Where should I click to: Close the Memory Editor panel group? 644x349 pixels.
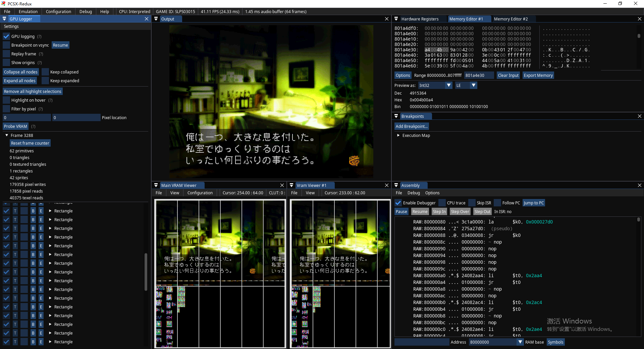click(640, 19)
